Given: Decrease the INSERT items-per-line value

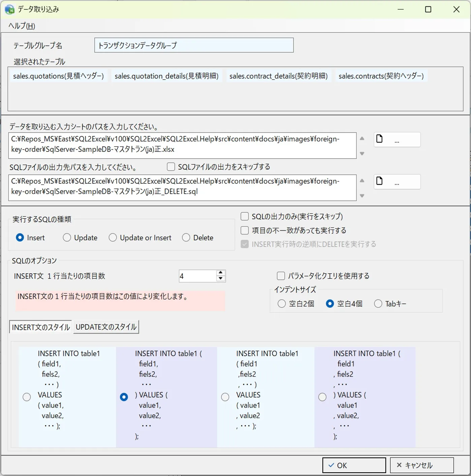Looking at the screenshot, I should pos(221,279).
